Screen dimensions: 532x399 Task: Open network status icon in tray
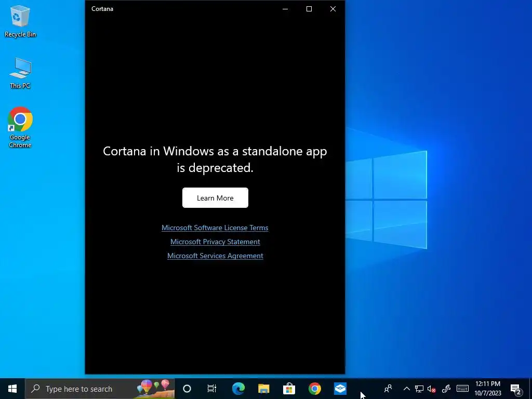(x=419, y=389)
